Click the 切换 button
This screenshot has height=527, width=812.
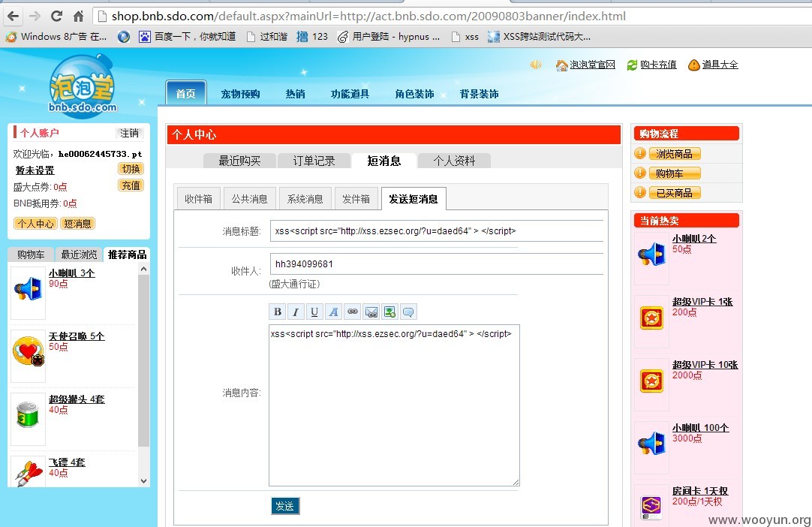pyautogui.click(x=131, y=169)
